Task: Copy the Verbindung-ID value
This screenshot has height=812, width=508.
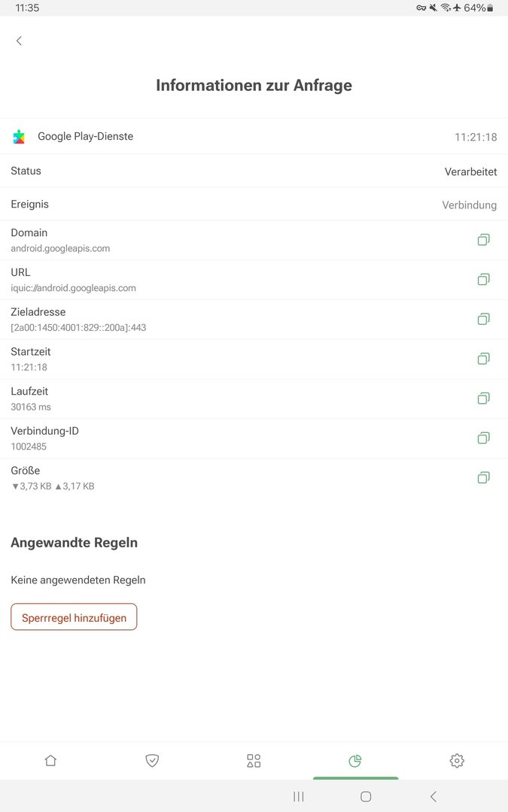Action: pyautogui.click(x=483, y=438)
